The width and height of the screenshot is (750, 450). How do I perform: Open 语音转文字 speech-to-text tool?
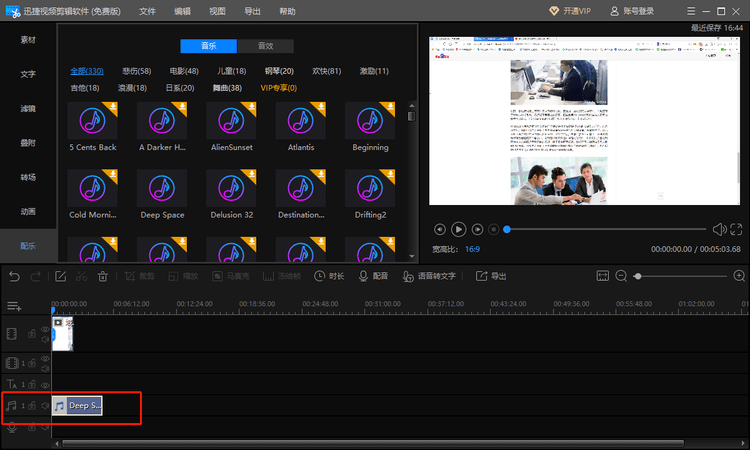(430, 276)
